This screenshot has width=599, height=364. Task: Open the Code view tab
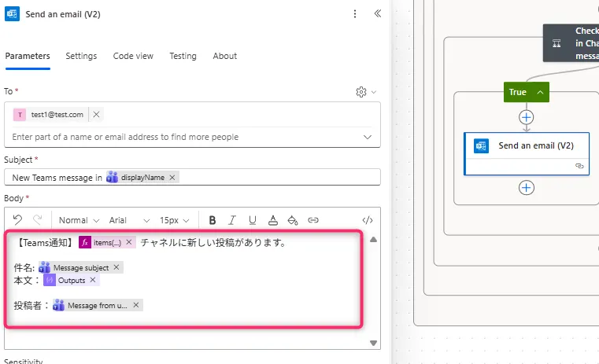point(133,56)
